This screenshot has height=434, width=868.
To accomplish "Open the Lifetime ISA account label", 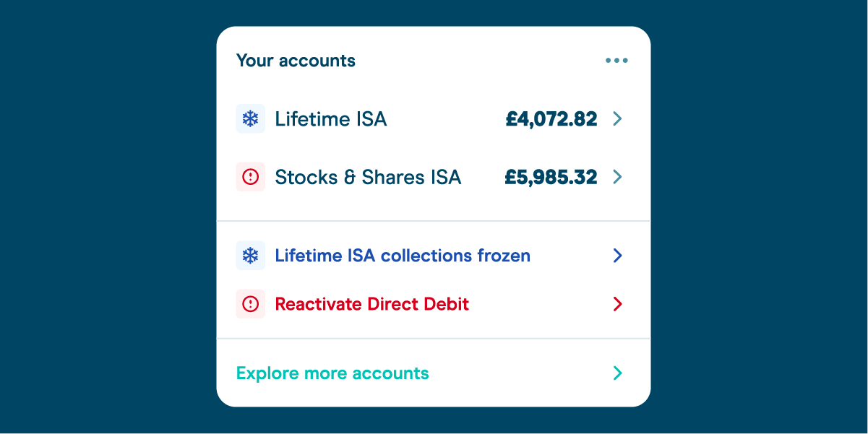I will coord(331,119).
